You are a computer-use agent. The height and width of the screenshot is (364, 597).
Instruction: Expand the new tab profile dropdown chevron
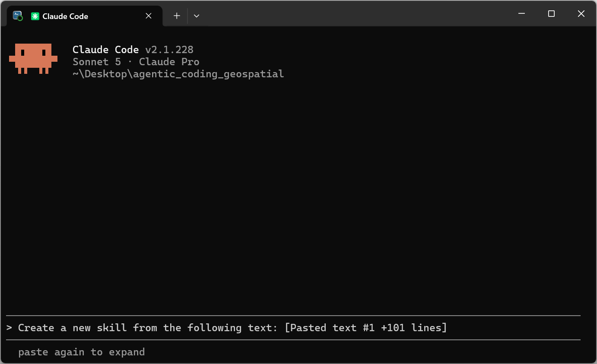(x=197, y=16)
